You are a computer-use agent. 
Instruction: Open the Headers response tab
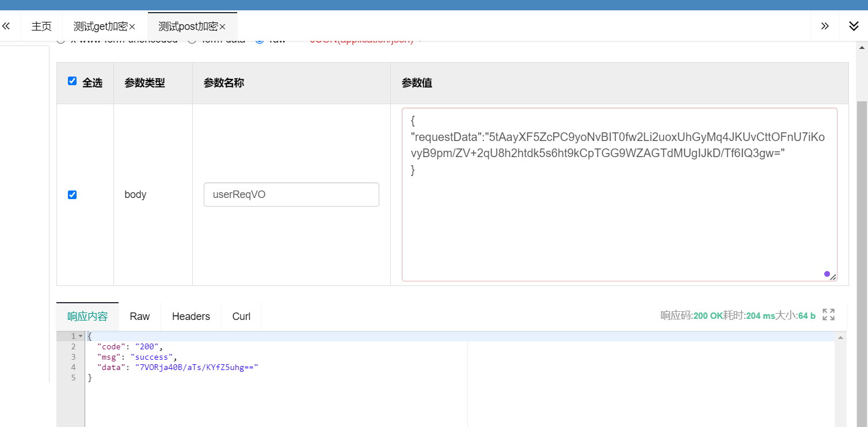click(x=191, y=317)
